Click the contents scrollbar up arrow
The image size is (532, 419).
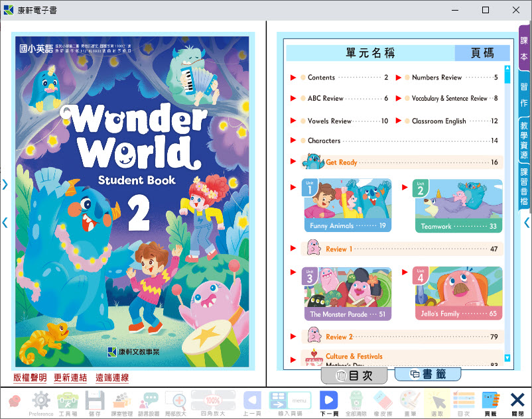point(507,68)
